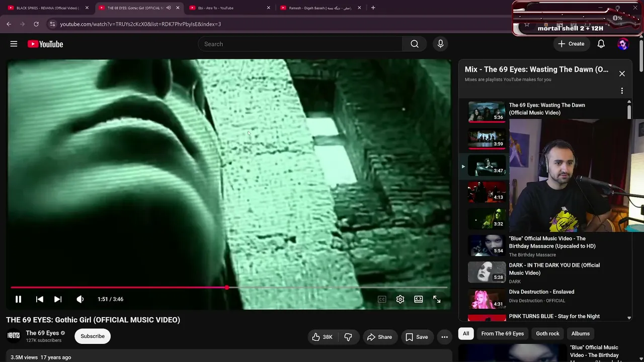
Task: Open more actions below the video
Action: pyautogui.click(x=444, y=337)
